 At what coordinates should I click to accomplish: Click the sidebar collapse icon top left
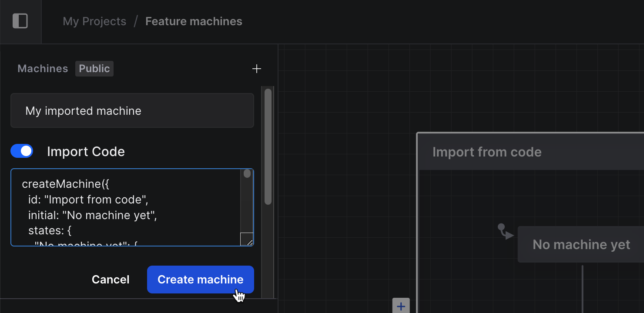[20, 20]
